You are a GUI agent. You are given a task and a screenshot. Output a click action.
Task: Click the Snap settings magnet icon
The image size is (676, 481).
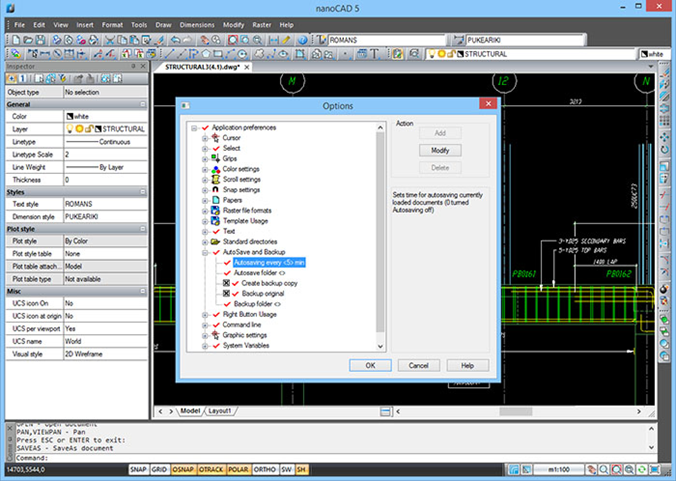[214, 190]
